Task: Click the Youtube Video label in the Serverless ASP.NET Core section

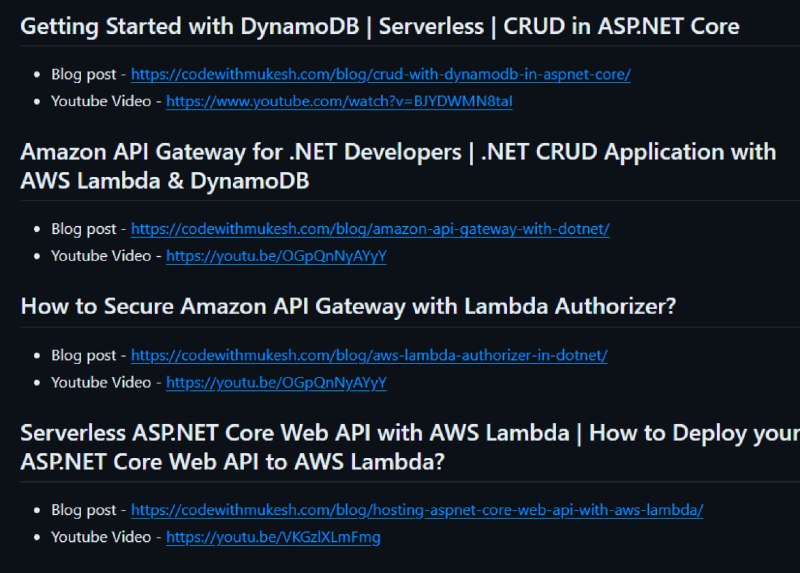Action: [101, 537]
